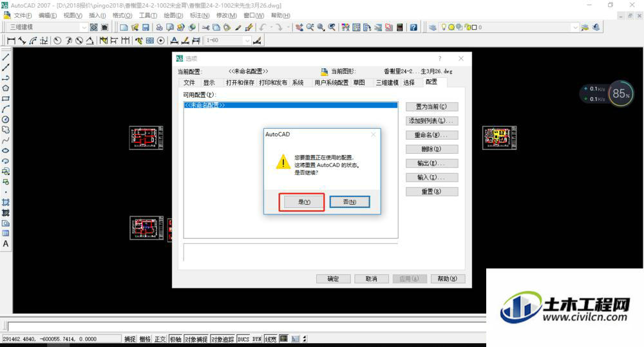644x347 pixels.
Task: Confirm reset with 是(Y) button
Action: pyautogui.click(x=304, y=202)
